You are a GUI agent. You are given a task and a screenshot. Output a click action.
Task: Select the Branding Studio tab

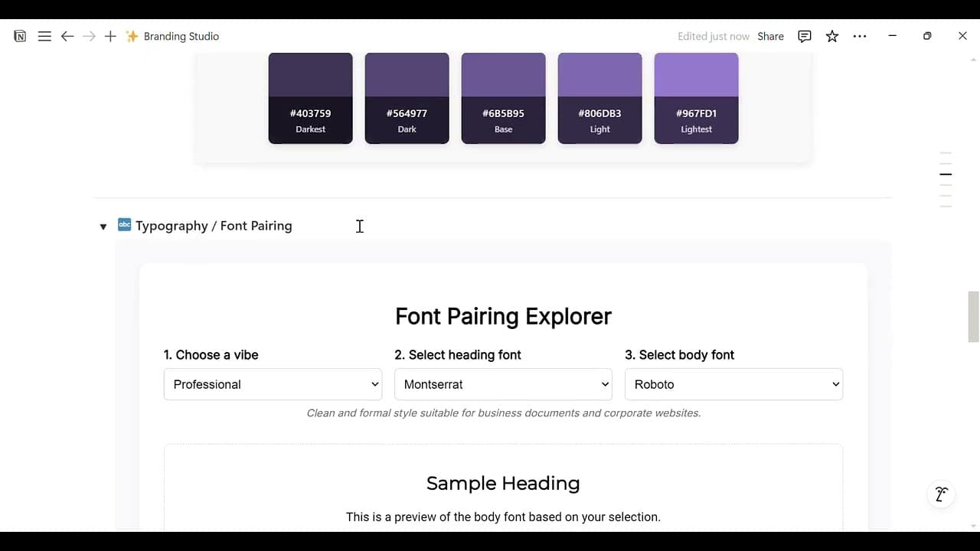click(x=181, y=36)
